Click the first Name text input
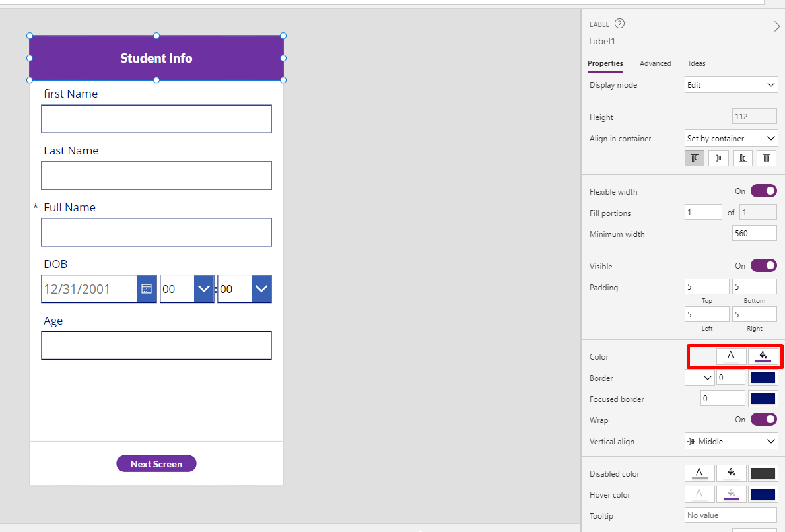The height and width of the screenshot is (532, 785). pyautogui.click(x=156, y=119)
